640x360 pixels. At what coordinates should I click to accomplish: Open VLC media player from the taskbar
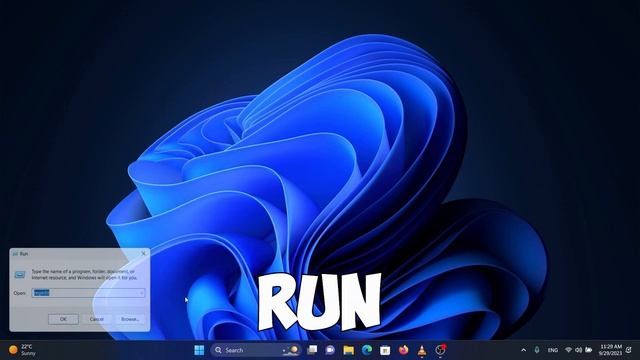click(x=422, y=350)
